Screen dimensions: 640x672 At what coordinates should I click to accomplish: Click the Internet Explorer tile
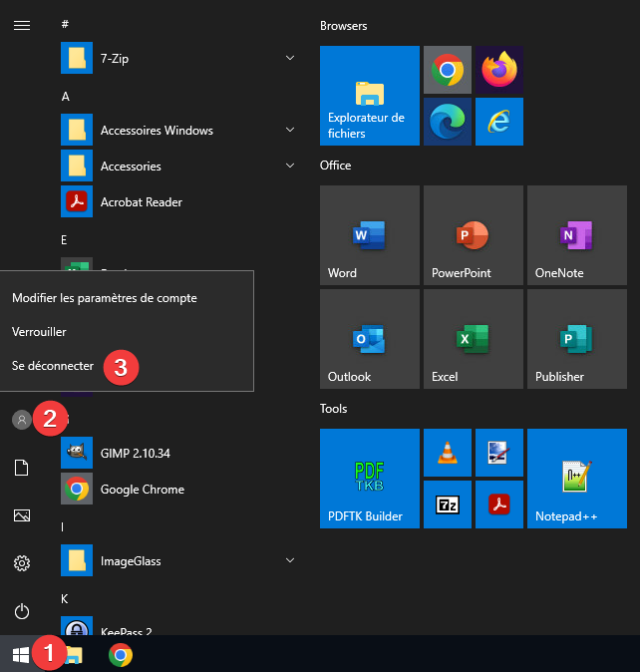tap(499, 122)
